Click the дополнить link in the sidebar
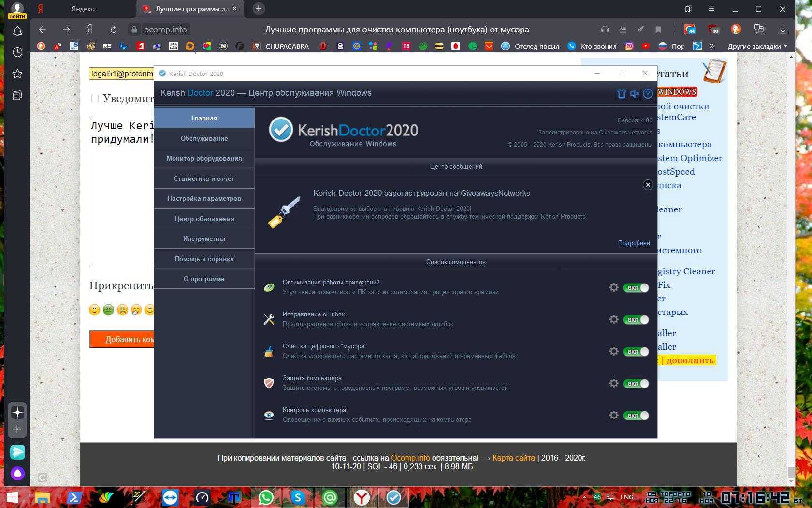 click(690, 360)
